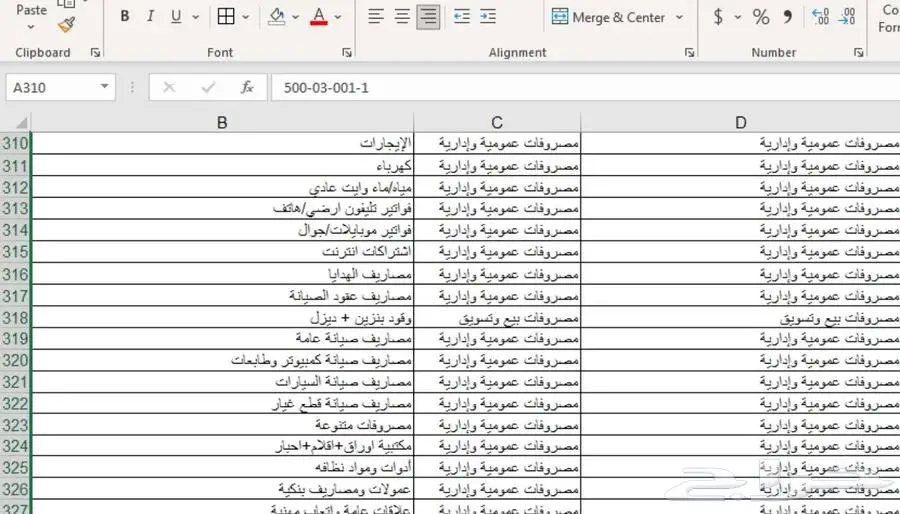Select row header 318
The height and width of the screenshot is (514, 900).
(x=15, y=318)
